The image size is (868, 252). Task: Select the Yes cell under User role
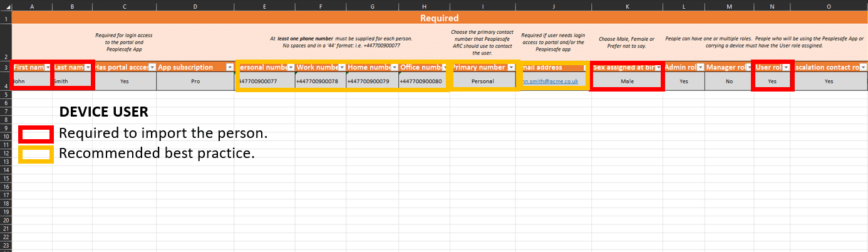pyautogui.click(x=772, y=81)
